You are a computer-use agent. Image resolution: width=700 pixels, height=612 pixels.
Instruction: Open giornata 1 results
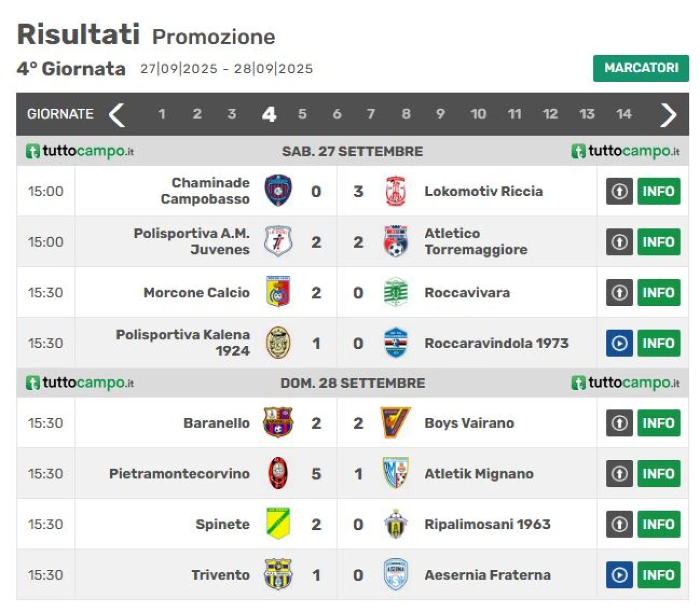(x=161, y=114)
